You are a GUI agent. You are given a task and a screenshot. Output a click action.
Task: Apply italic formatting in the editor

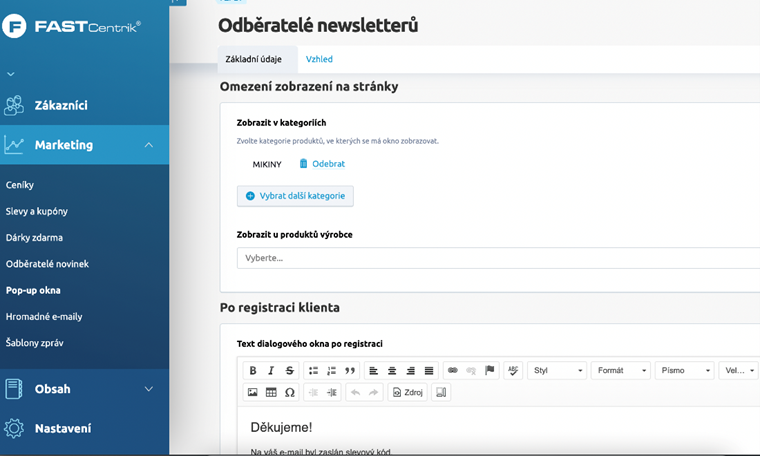click(271, 371)
